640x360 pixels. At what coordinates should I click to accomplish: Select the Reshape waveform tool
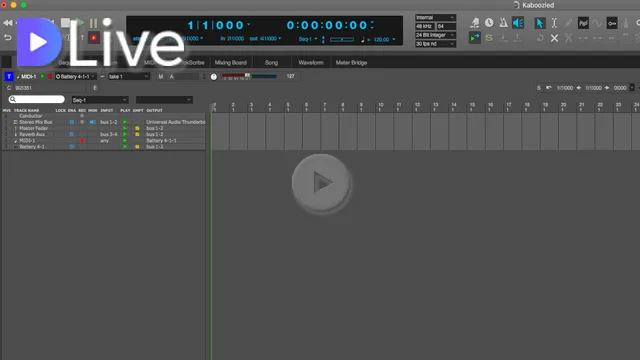[x=597, y=23]
